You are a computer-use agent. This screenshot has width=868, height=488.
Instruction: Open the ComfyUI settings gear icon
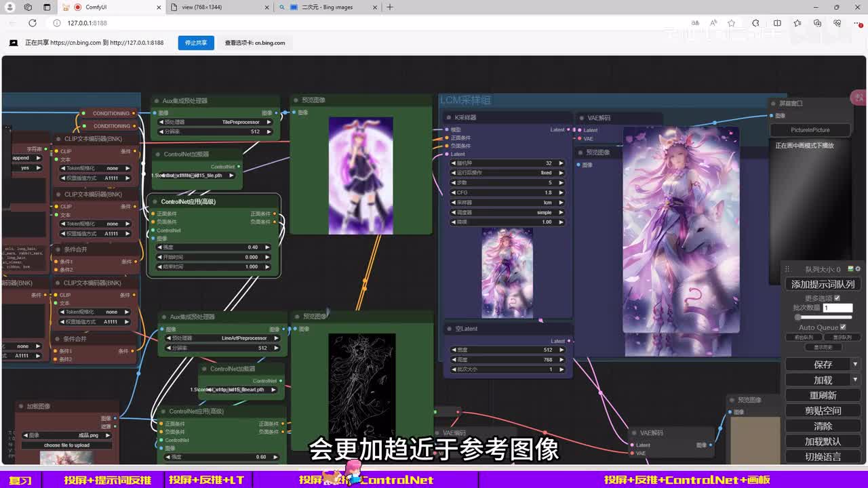pos(858,269)
